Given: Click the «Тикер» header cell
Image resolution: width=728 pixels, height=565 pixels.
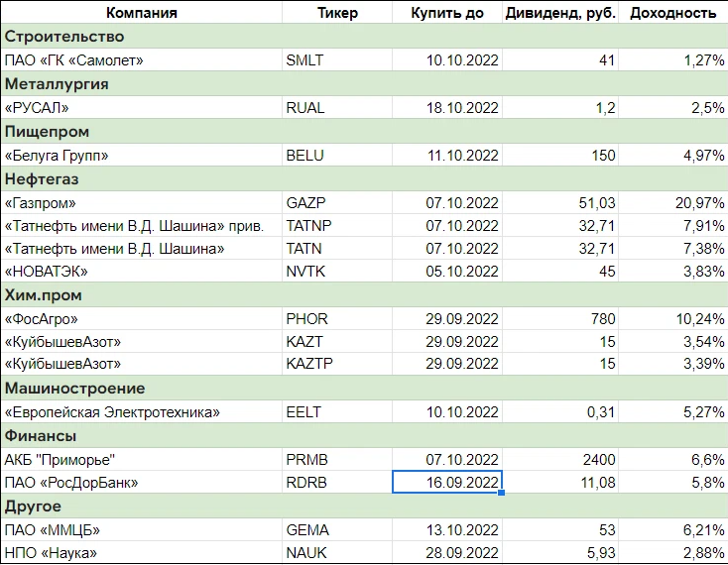Looking at the screenshot, I should (337, 13).
